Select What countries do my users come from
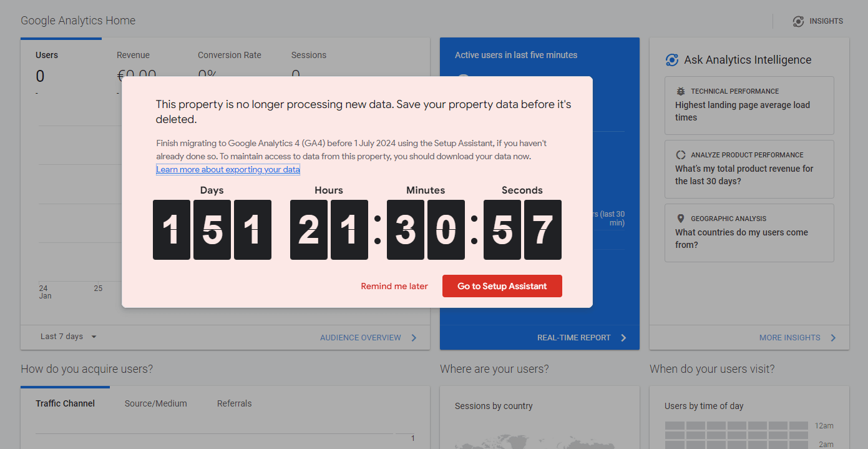 pos(749,233)
